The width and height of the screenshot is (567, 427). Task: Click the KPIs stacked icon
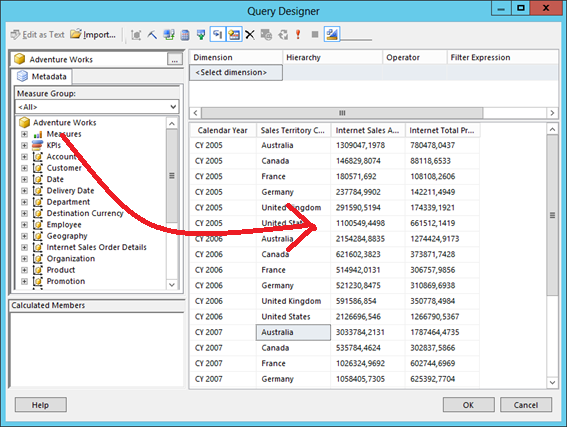37,145
